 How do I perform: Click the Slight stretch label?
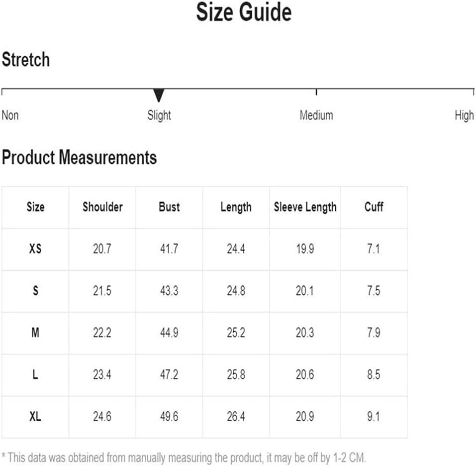159,116
